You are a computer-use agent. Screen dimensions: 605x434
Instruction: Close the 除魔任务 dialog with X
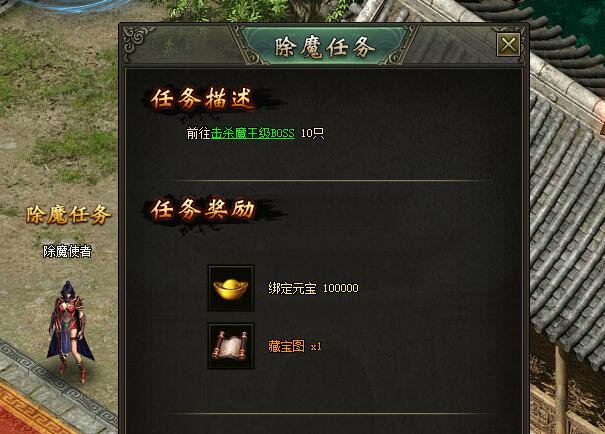point(509,45)
